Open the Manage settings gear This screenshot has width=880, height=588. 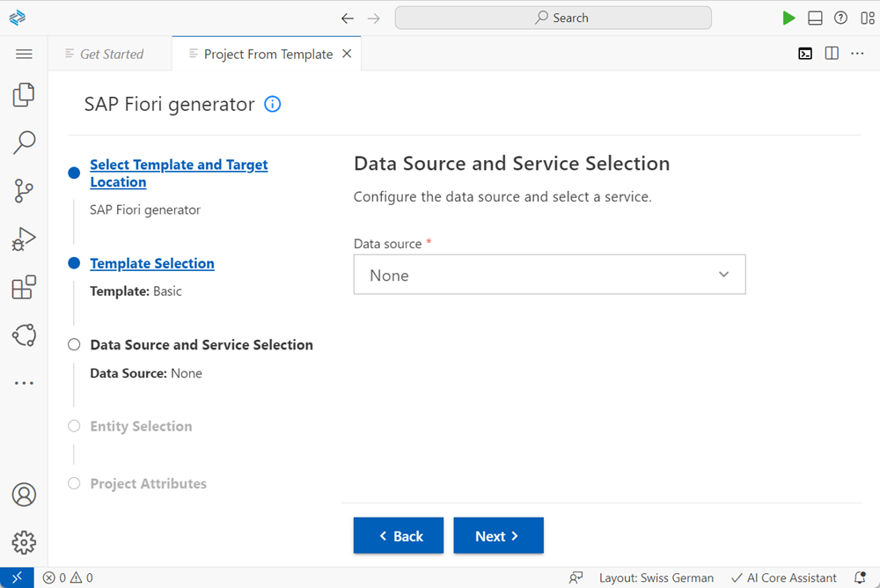tap(24, 542)
